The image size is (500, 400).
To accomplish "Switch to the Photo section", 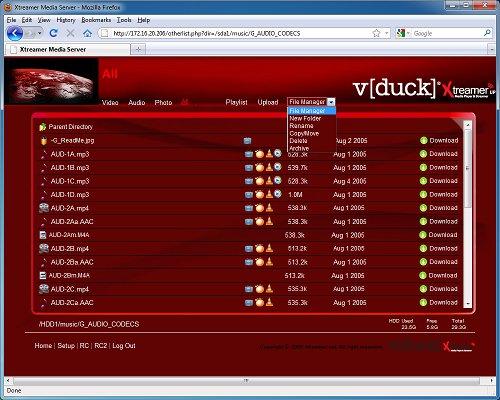I will [163, 103].
